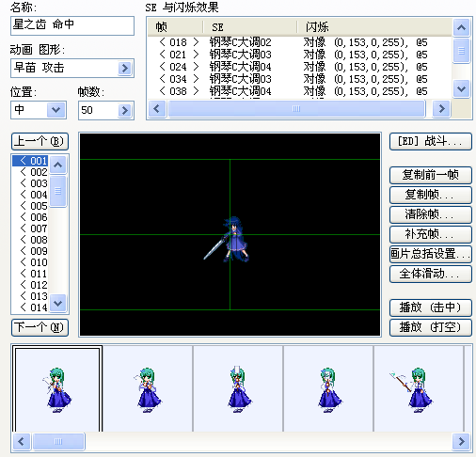
Task: Click the 补充帧... button
Action: pyautogui.click(x=431, y=234)
